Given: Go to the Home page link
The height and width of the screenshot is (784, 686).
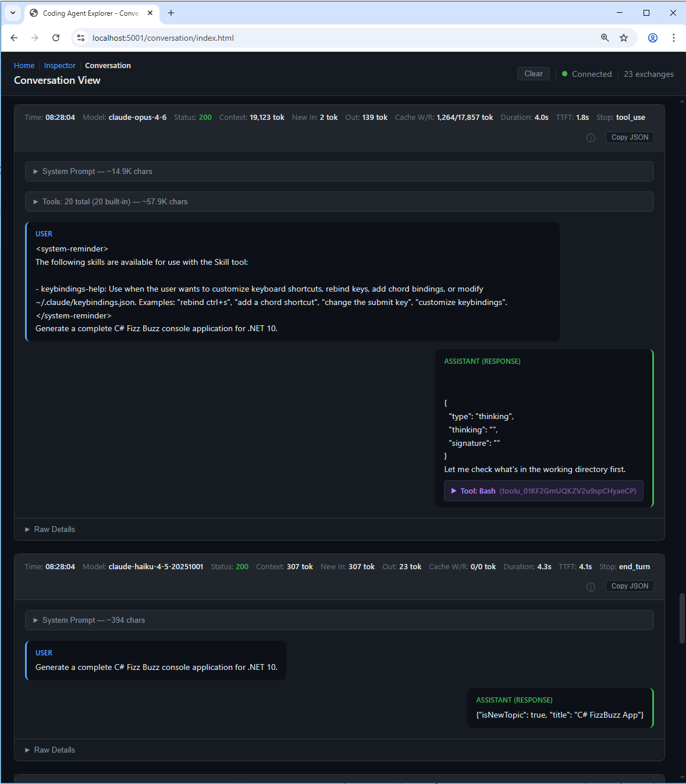Looking at the screenshot, I should click(24, 66).
